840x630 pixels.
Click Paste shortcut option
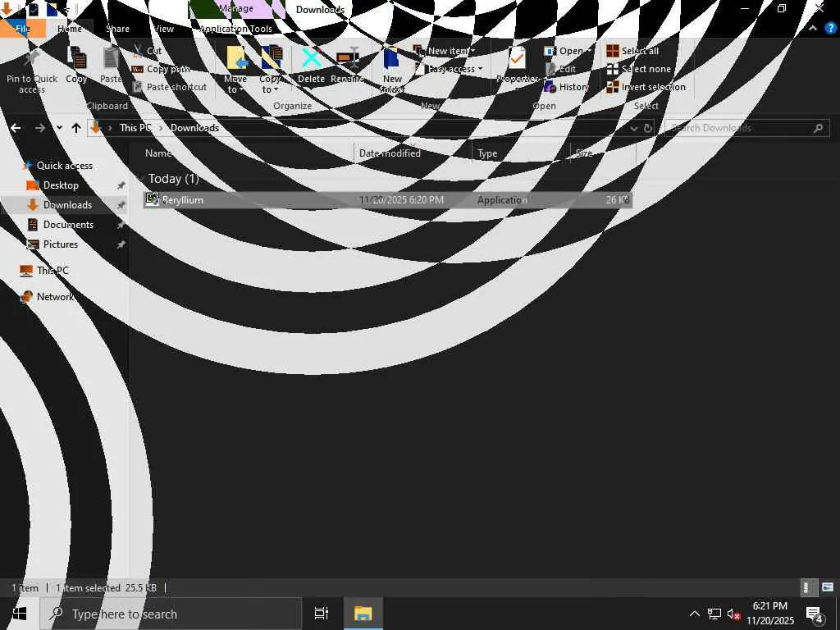(169, 87)
